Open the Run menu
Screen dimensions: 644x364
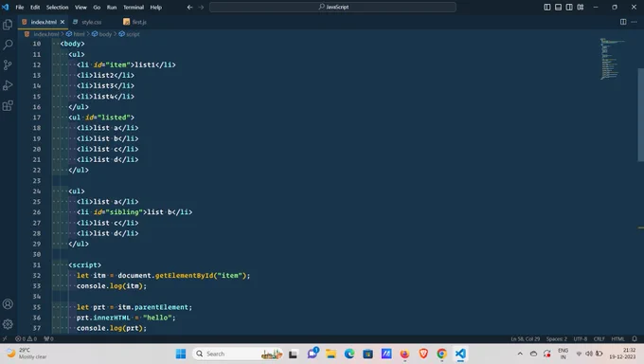click(x=112, y=7)
